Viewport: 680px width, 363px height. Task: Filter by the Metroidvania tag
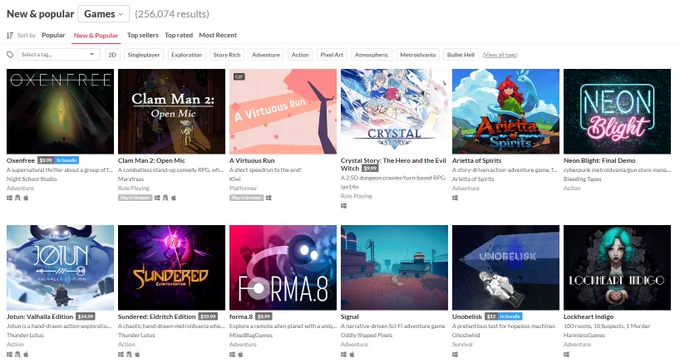(418, 55)
